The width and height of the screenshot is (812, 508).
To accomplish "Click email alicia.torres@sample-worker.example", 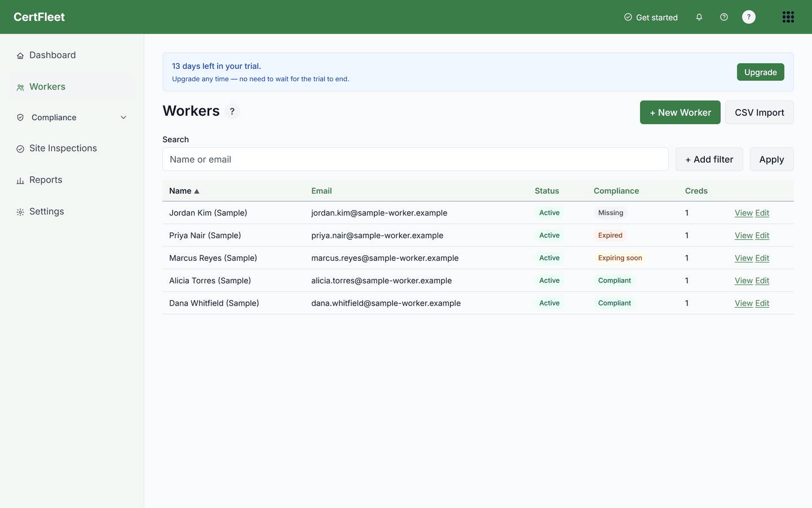I will pos(382,281).
